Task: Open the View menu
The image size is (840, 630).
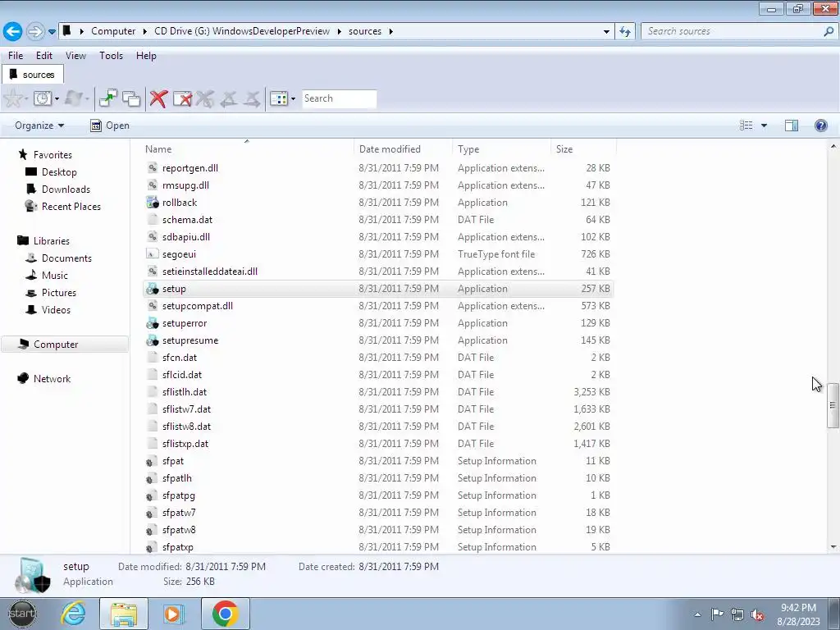Action: click(75, 56)
